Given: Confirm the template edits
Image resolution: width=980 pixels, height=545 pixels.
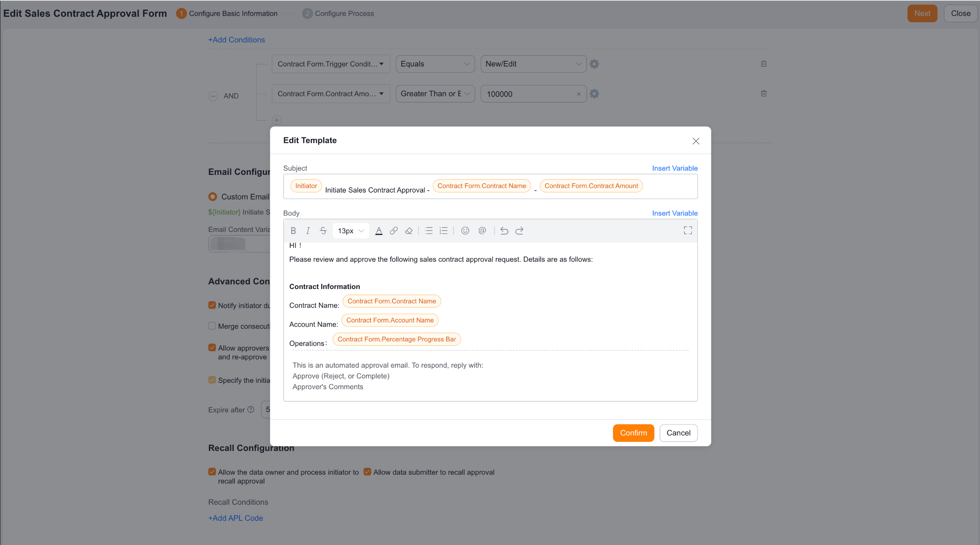Looking at the screenshot, I should coord(633,433).
